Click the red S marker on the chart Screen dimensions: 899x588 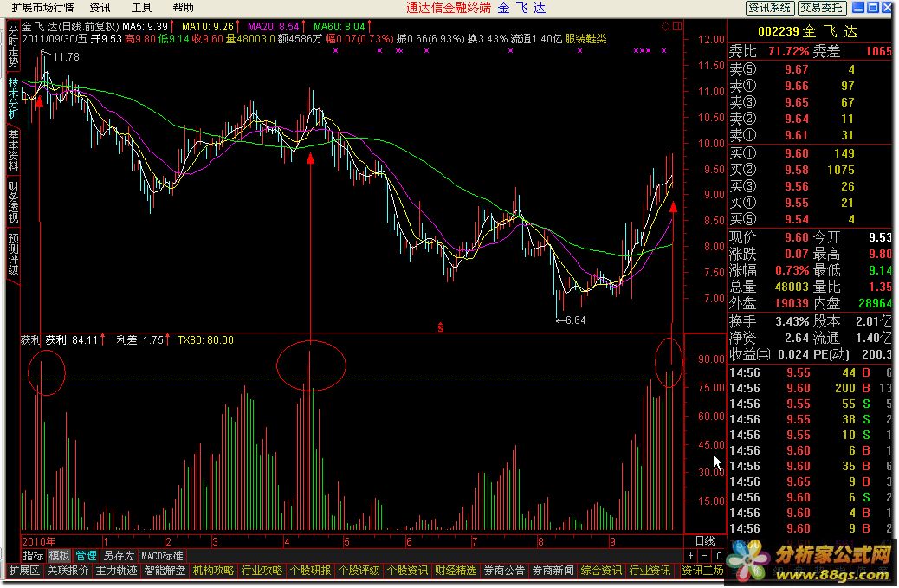pos(440,327)
